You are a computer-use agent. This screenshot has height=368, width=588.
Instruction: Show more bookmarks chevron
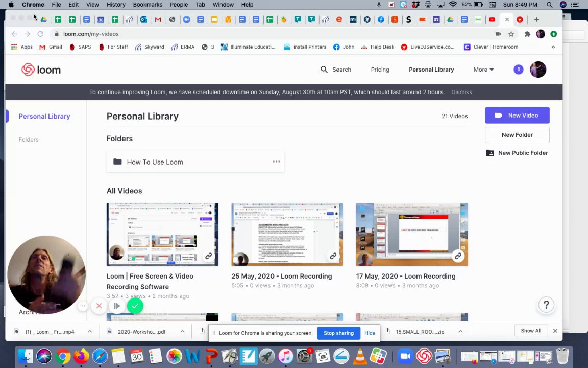click(x=553, y=47)
